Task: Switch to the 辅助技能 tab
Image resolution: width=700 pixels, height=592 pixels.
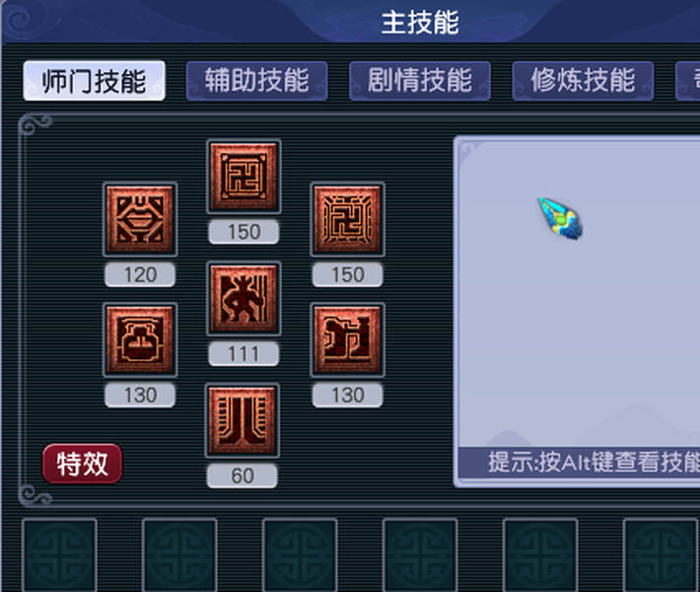Action: click(256, 81)
